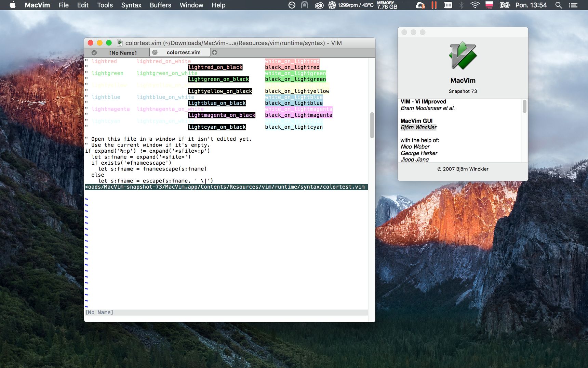
Task: Click 'Bram Moolenaar et al.' credit
Action: point(428,108)
